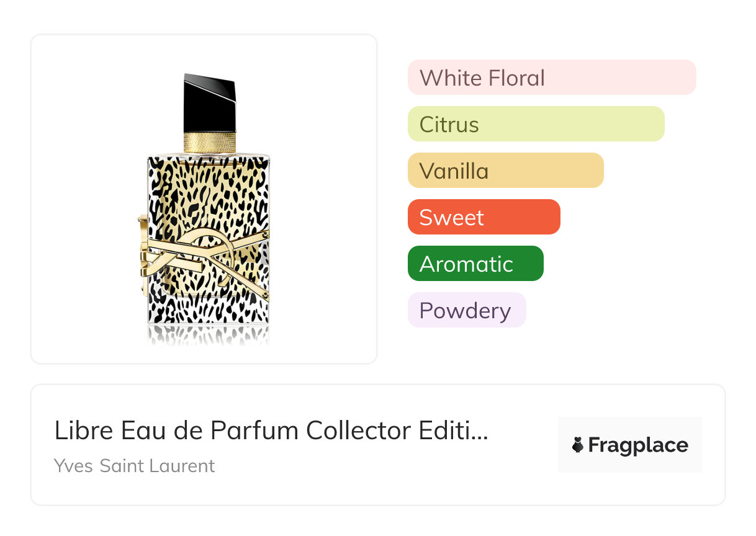Expand the truncated title ellipsis
This screenshot has height=536, width=756.
point(480,432)
